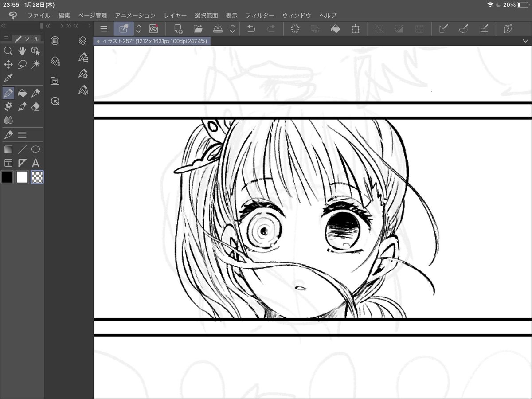Choose the white sub color swatch
Screen dimensions: 532x399
click(22, 177)
